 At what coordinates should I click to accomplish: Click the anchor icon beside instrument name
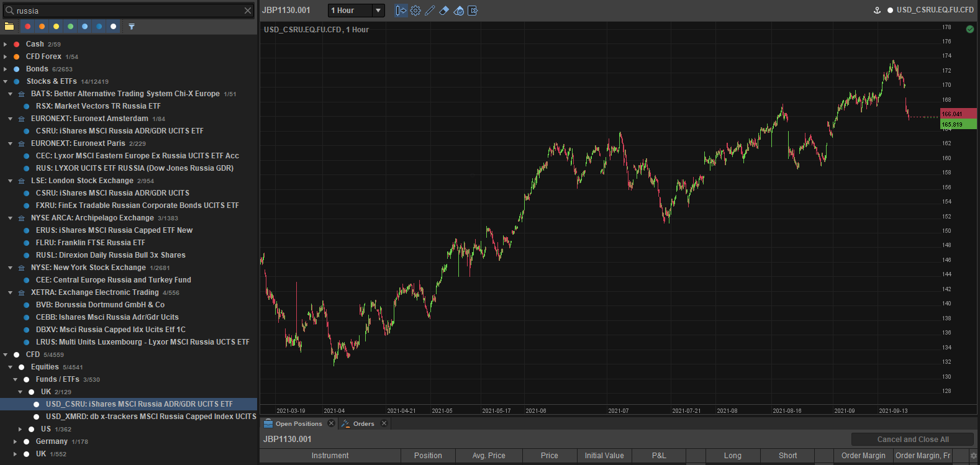[877, 11]
